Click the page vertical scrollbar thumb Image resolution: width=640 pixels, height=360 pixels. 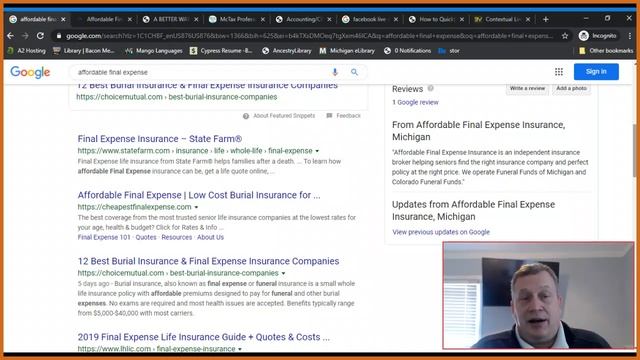634,150
